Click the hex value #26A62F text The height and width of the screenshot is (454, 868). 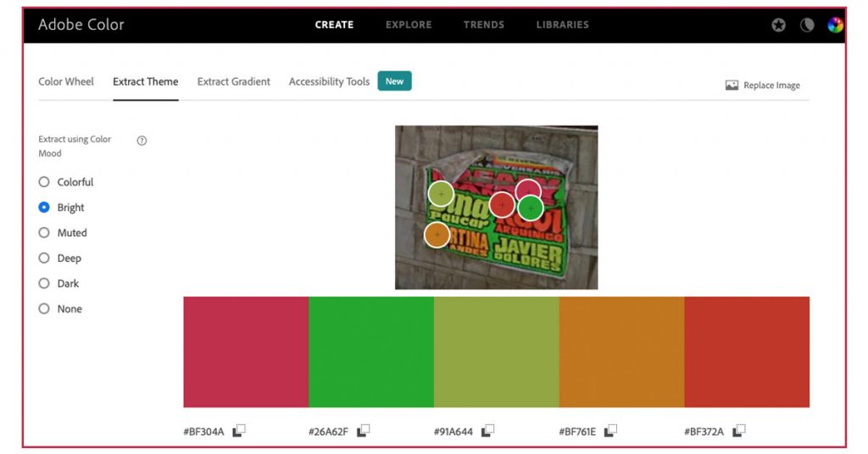pyautogui.click(x=328, y=432)
